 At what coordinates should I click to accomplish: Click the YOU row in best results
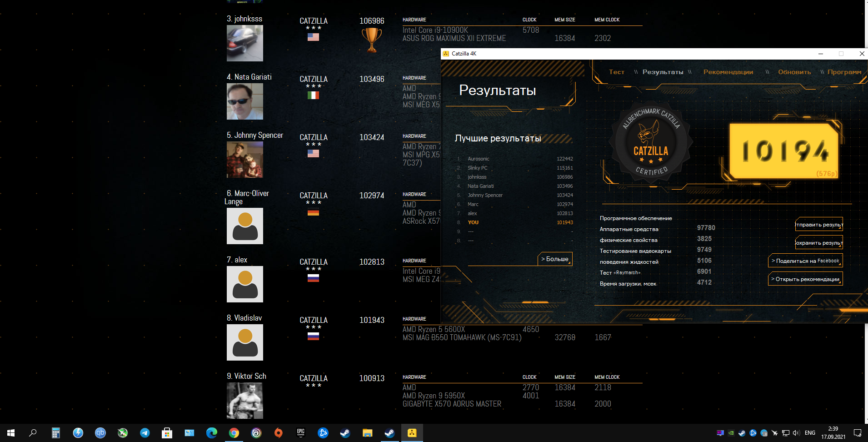click(515, 222)
